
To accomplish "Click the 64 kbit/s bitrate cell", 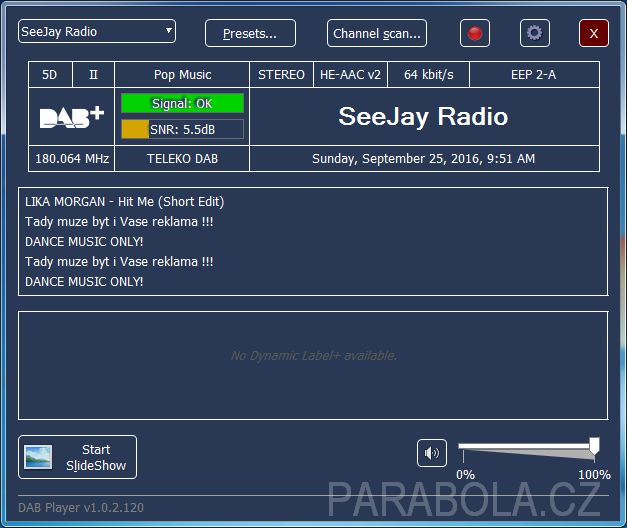I will (x=428, y=74).
